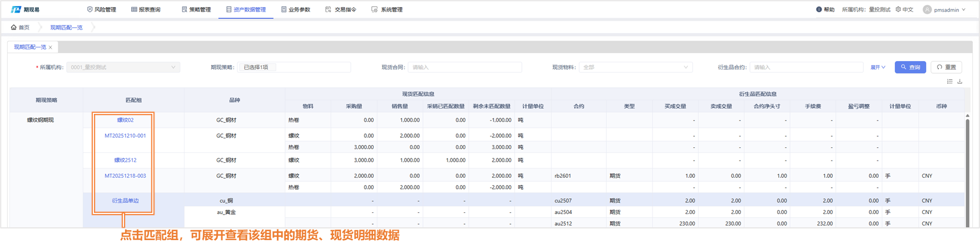Click the 查询 search button
The image size is (980, 249).
[x=910, y=67]
